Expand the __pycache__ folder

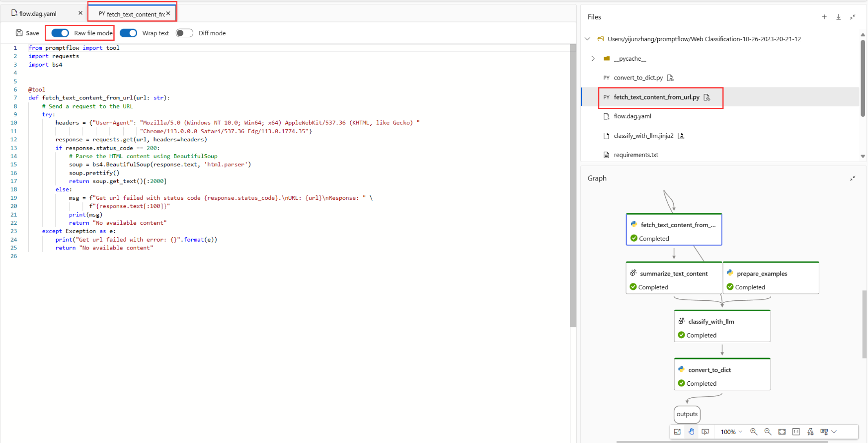593,59
